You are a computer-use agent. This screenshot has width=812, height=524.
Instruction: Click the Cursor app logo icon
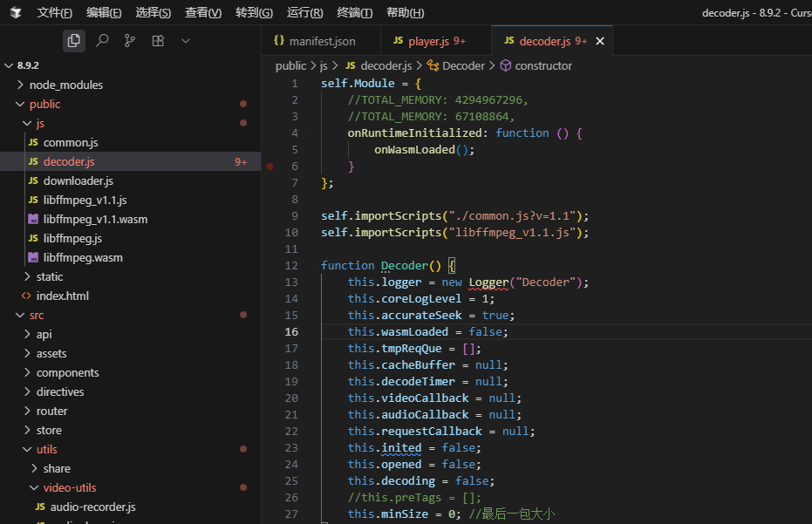pyautogui.click(x=16, y=12)
